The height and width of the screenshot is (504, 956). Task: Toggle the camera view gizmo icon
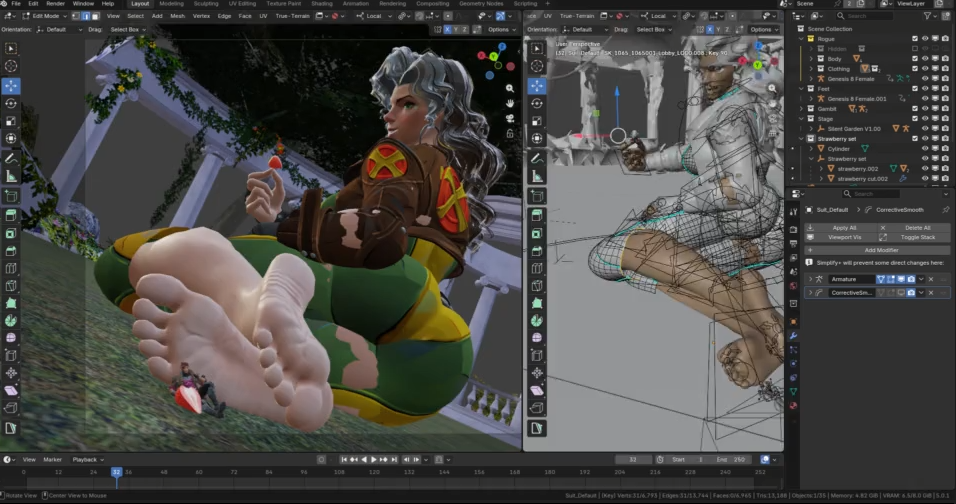510,119
